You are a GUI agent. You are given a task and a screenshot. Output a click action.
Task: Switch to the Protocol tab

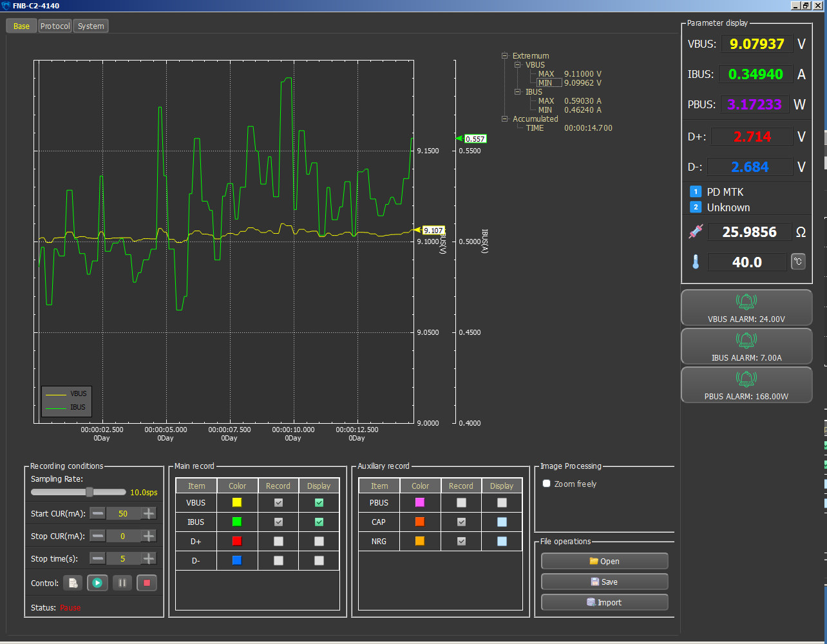point(55,26)
